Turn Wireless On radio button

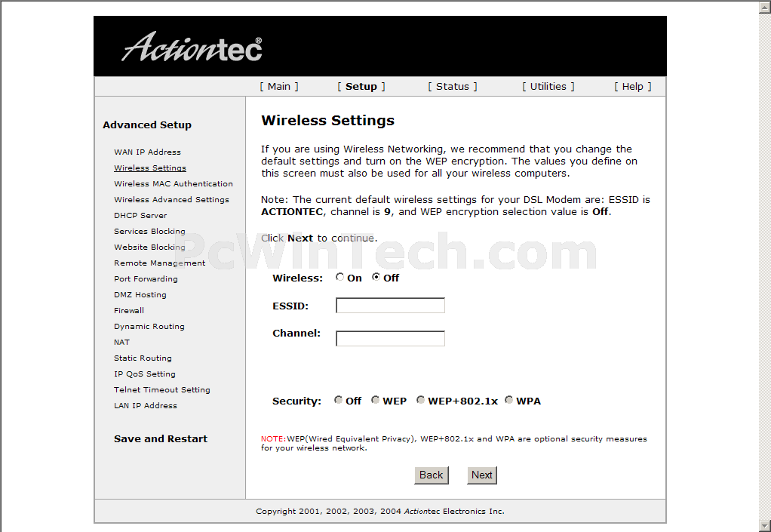[339, 277]
